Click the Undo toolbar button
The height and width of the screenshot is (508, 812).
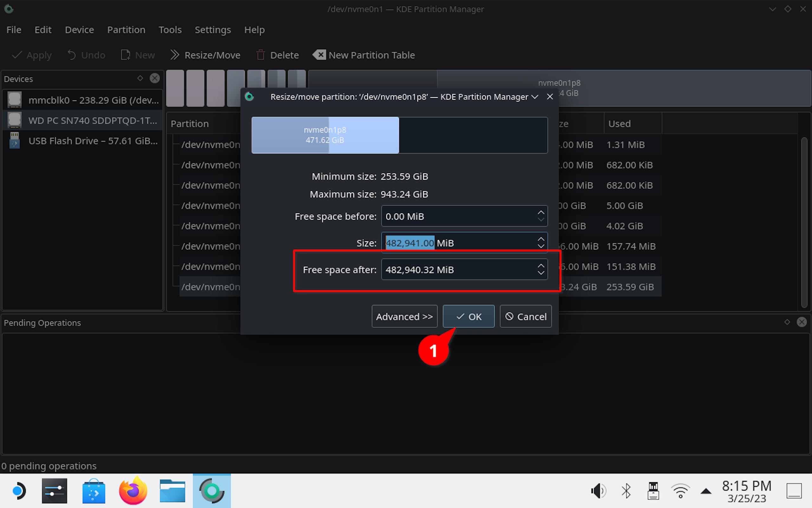click(x=87, y=55)
